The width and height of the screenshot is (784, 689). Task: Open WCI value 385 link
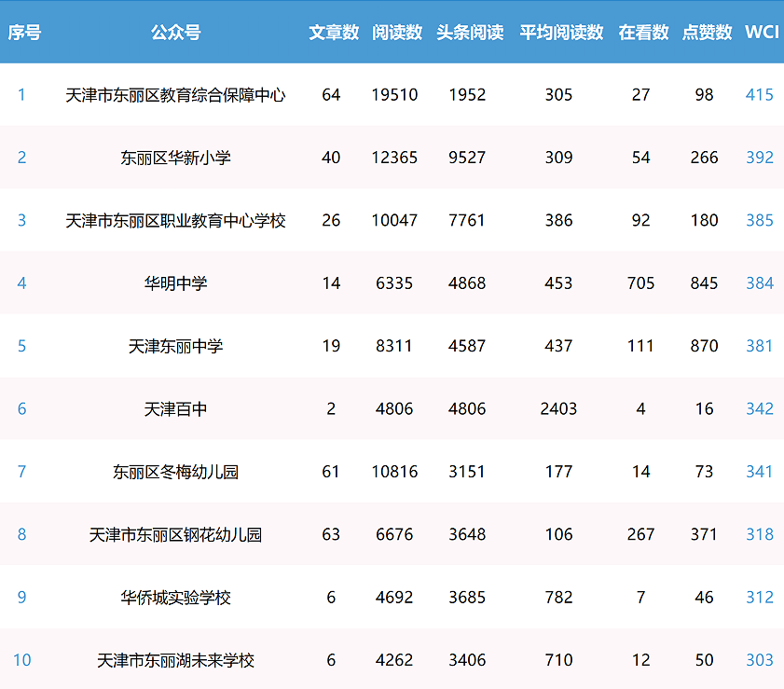click(x=760, y=220)
